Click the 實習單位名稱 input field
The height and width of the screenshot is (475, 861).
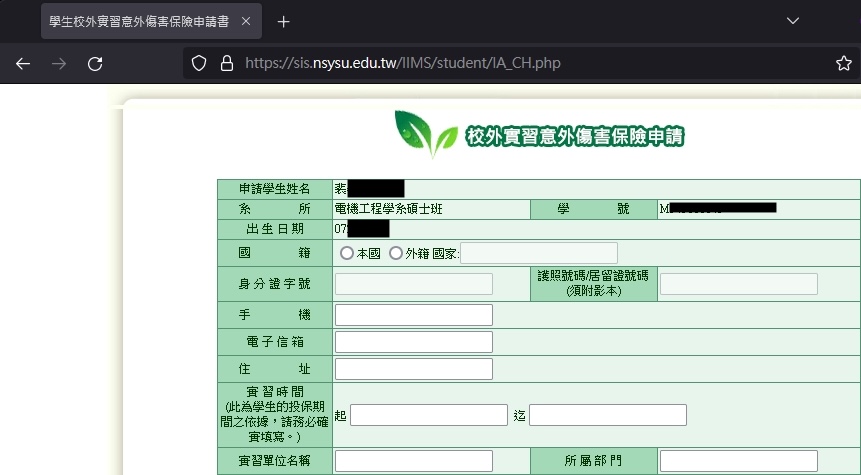413,461
